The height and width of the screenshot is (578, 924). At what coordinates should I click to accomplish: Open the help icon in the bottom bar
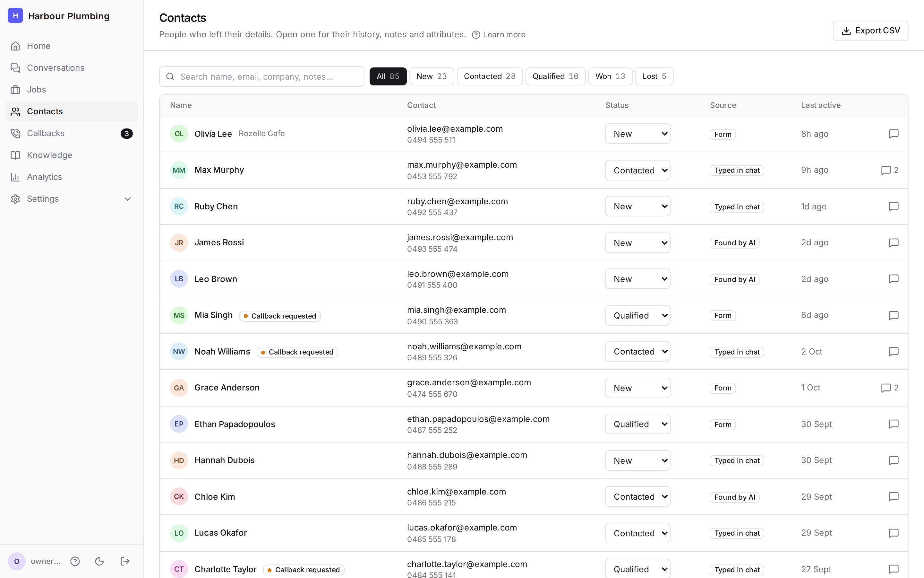click(x=75, y=561)
